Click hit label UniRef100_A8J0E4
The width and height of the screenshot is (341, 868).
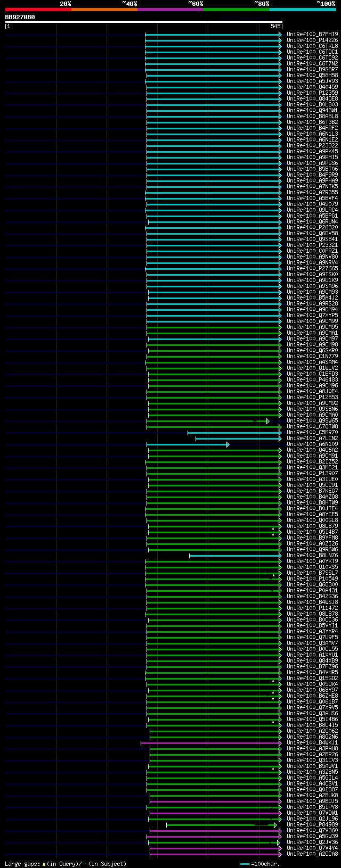pyautogui.click(x=312, y=391)
